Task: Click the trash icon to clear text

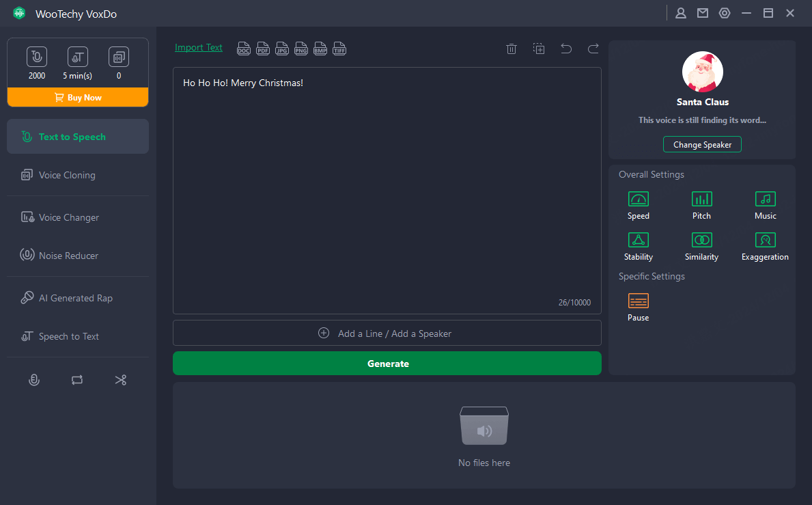Action: click(511, 49)
